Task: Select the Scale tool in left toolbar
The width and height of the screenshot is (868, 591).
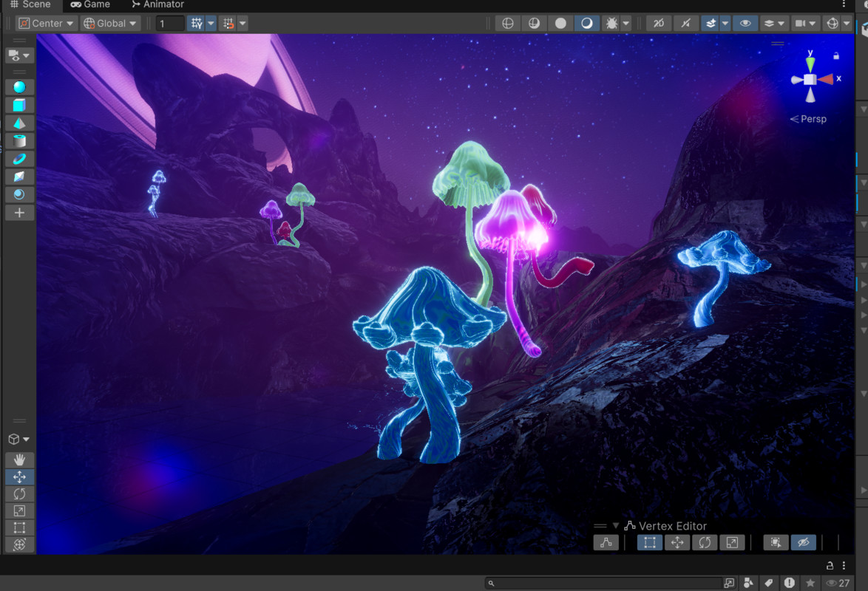Action: click(19, 510)
